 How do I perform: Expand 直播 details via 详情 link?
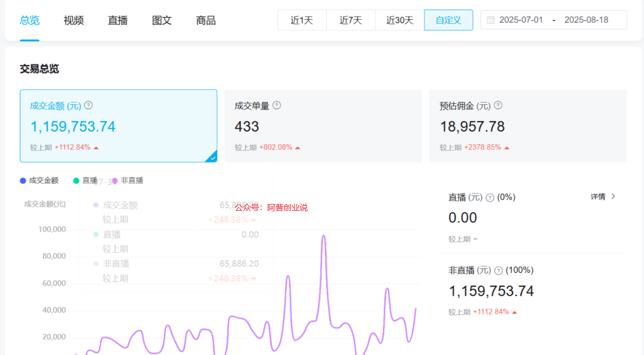click(x=598, y=196)
